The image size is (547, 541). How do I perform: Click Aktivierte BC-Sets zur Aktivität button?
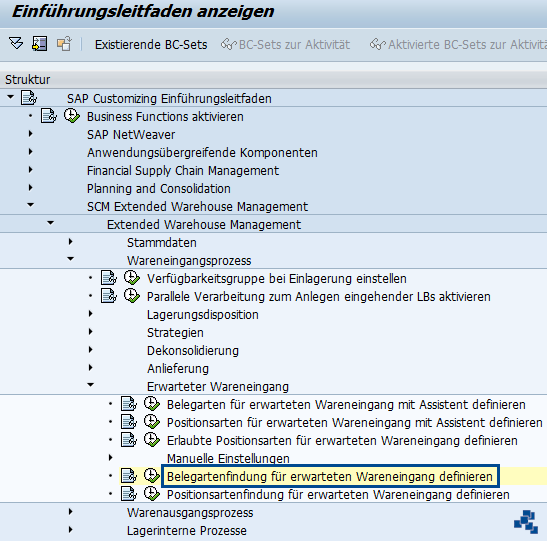[458, 45]
